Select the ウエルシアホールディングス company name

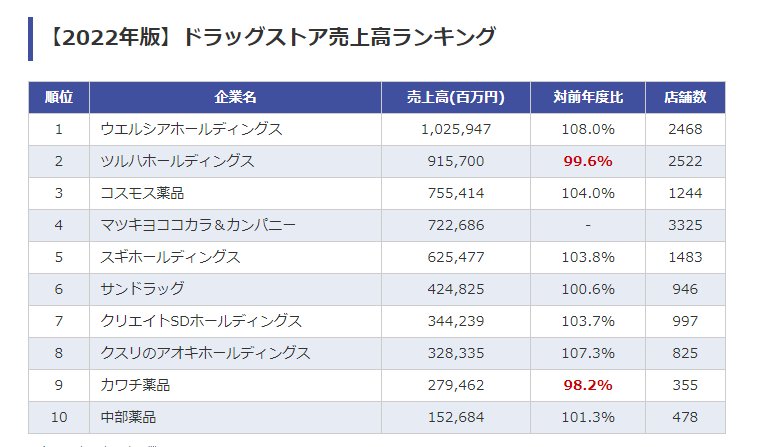click(192, 129)
